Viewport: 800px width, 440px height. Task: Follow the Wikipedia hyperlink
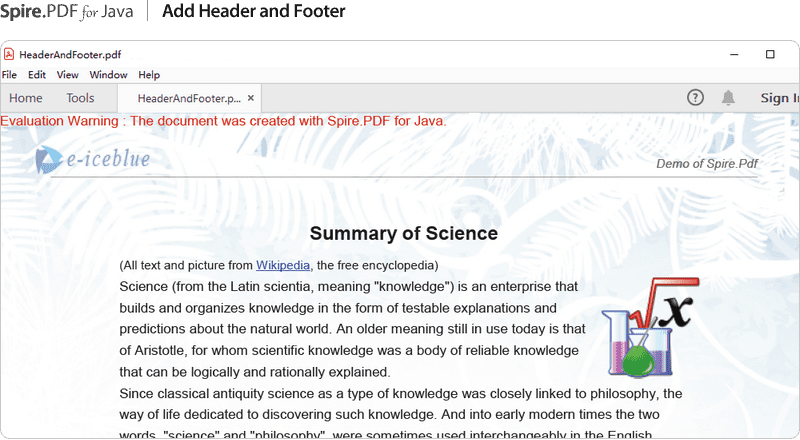283,265
